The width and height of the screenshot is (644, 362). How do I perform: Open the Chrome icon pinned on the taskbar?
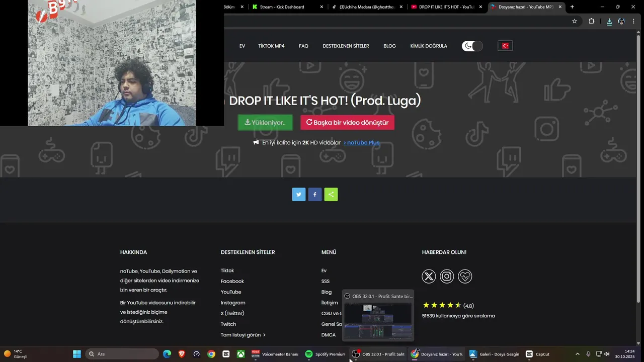[x=211, y=354]
